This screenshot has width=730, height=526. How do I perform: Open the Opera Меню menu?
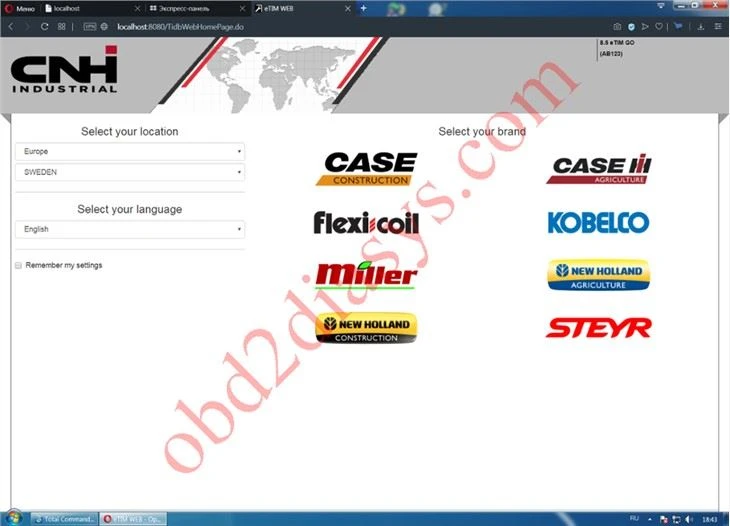[x=20, y=8]
